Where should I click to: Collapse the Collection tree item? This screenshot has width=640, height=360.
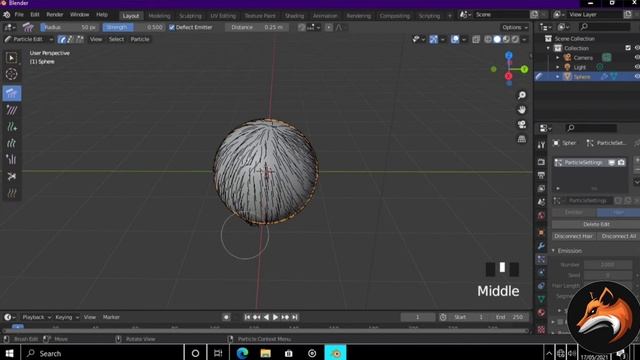pos(548,48)
